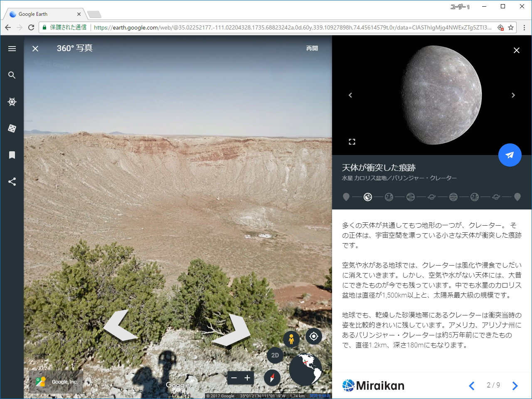Click the highlighted cratered-planet timeline stop

click(368, 197)
